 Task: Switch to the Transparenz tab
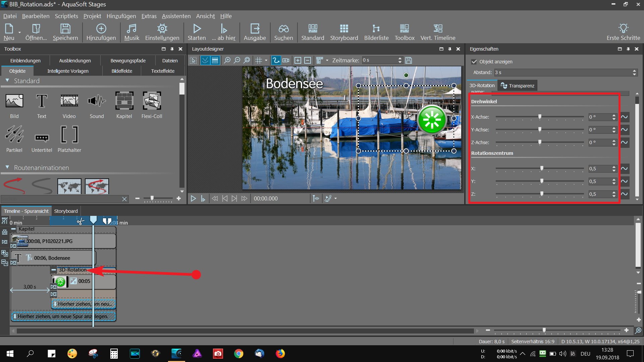(518, 86)
